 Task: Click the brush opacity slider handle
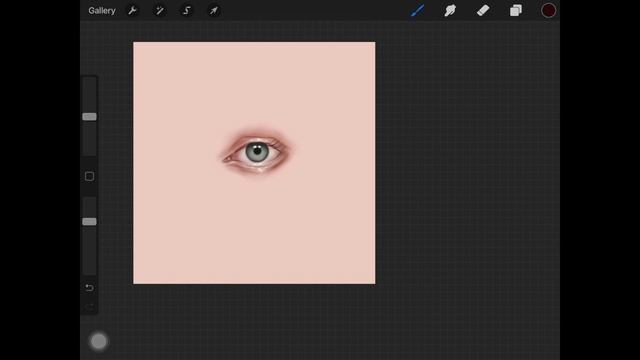point(89,222)
